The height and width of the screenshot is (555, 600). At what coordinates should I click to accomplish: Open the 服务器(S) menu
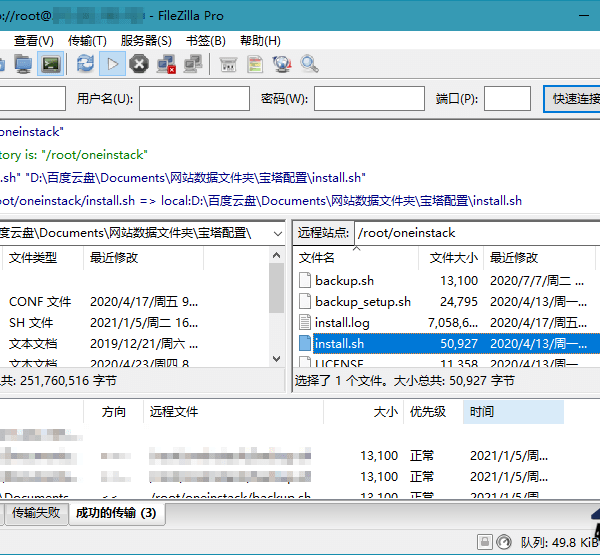pyautogui.click(x=145, y=41)
